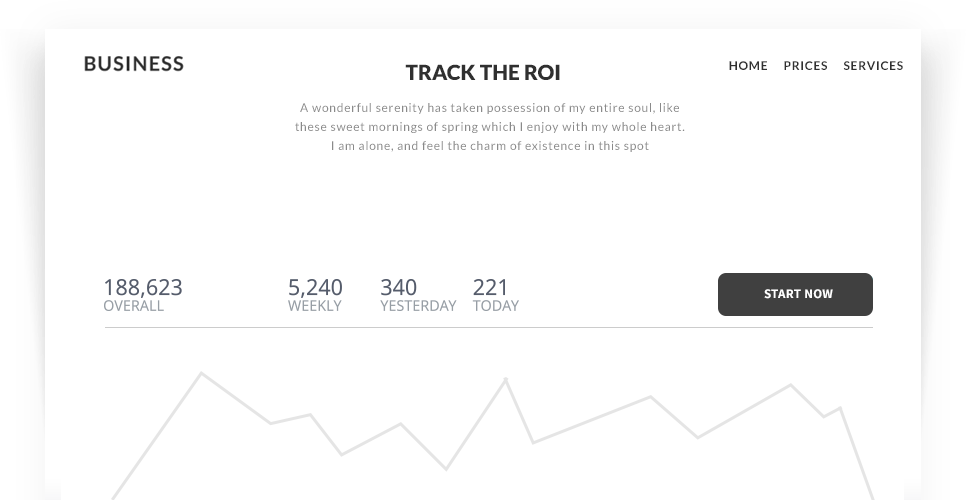
Task: Navigate to SERVICES
Action: tap(873, 66)
